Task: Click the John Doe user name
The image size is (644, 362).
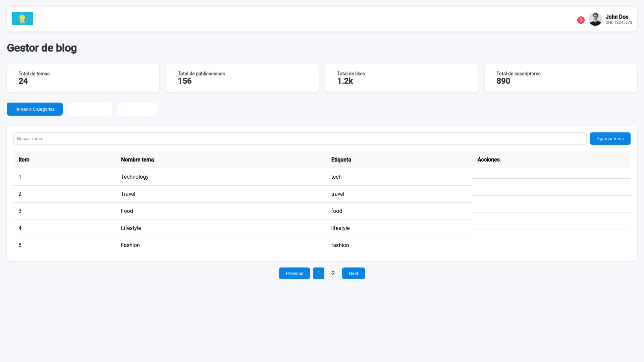Action: click(616, 17)
